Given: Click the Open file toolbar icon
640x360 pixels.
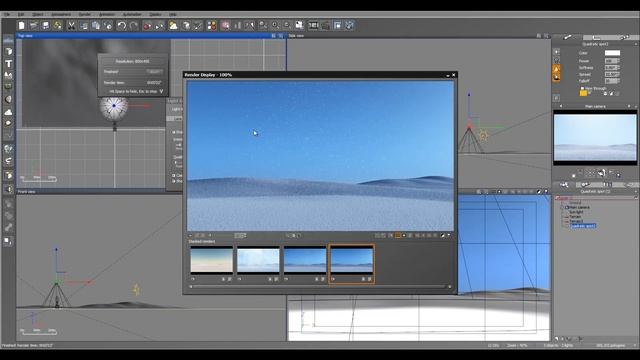Looking at the screenshot, I should coord(33,26).
